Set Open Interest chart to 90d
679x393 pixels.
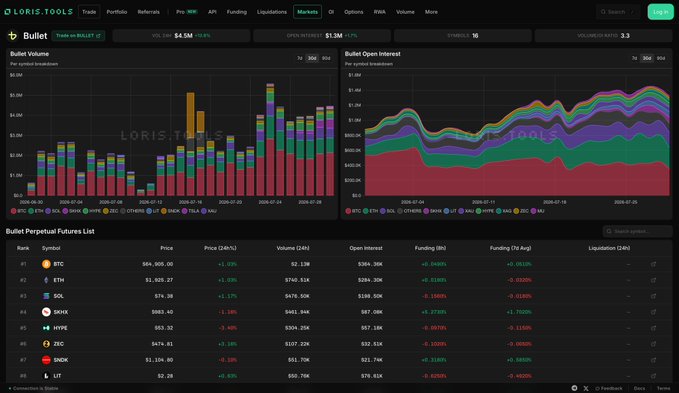(661, 58)
